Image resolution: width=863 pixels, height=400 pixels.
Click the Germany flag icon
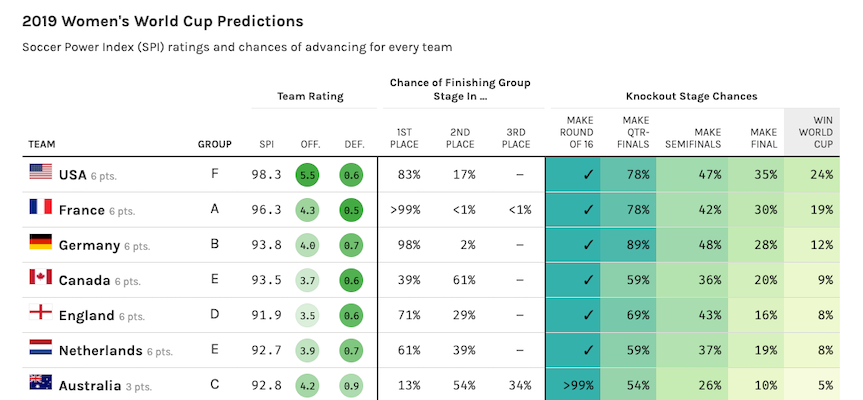point(41,242)
